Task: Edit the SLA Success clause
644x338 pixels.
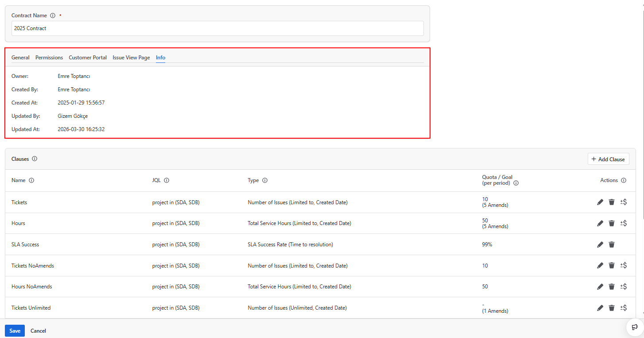Action: (600, 245)
